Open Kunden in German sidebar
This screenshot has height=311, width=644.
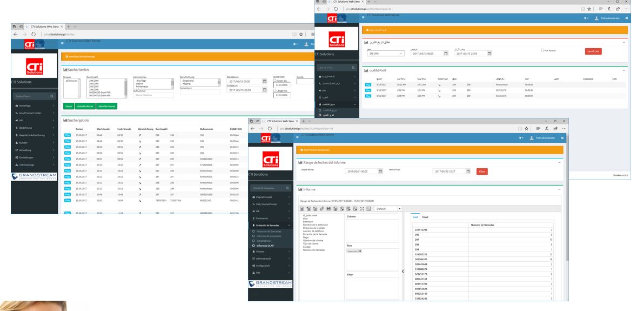coord(35,142)
